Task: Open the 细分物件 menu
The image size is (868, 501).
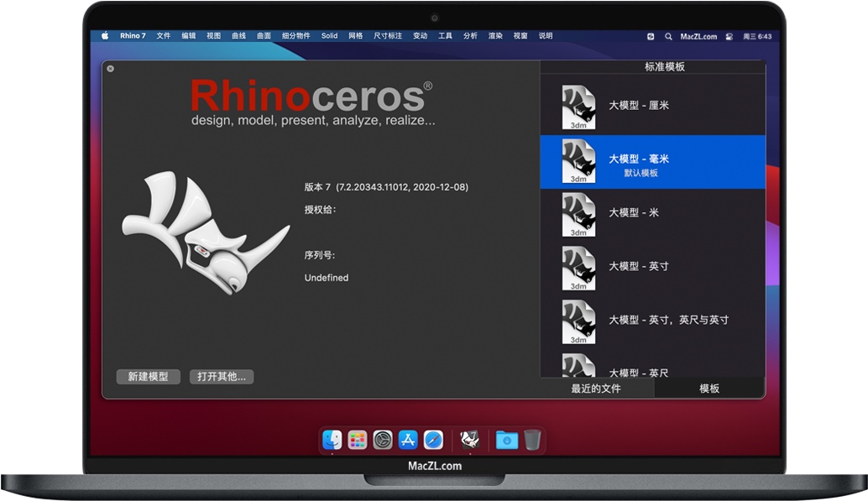Action: coord(296,36)
